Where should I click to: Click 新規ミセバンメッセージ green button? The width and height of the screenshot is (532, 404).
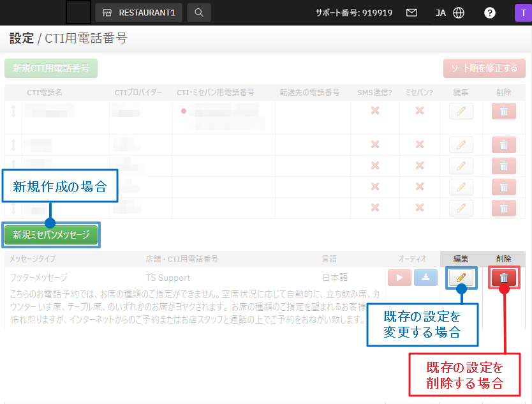point(51,235)
